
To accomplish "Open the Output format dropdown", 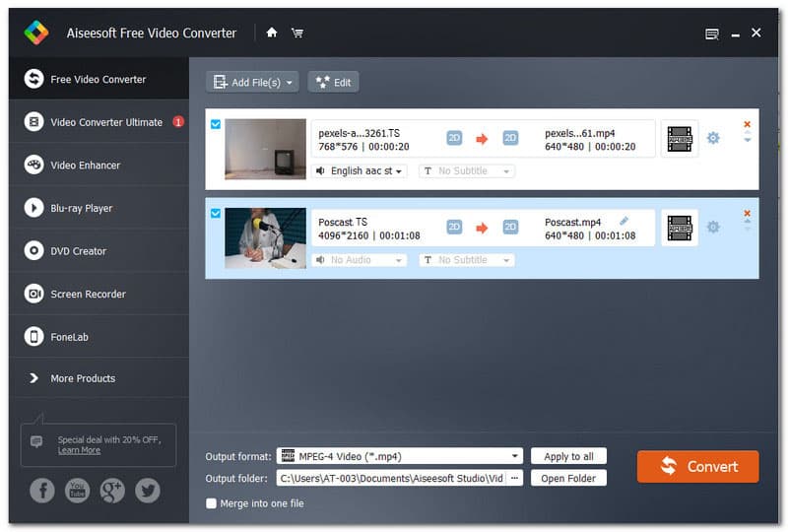I will [x=515, y=456].
